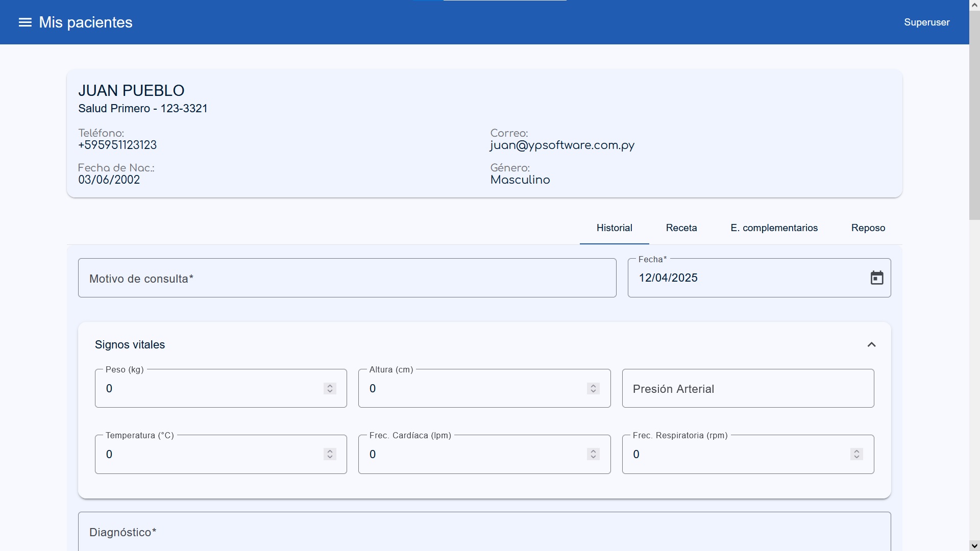Open the Fecha calendar picker icon
This screenshot has height=551, width=980.
(876, 278)
